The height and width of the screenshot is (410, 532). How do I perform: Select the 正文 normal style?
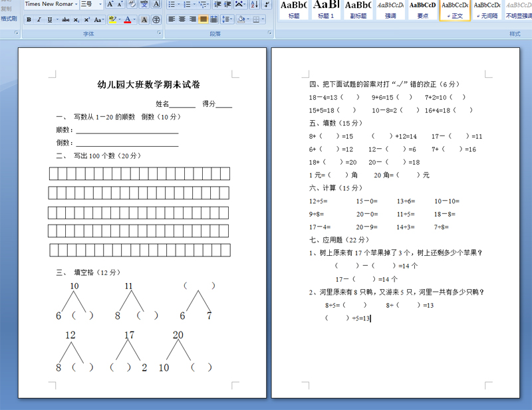coord(455,9)
